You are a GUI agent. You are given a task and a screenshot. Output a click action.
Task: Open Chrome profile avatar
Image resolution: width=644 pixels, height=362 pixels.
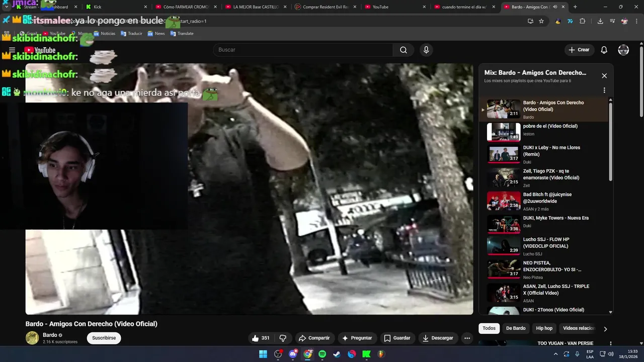[x=624, y=21]
